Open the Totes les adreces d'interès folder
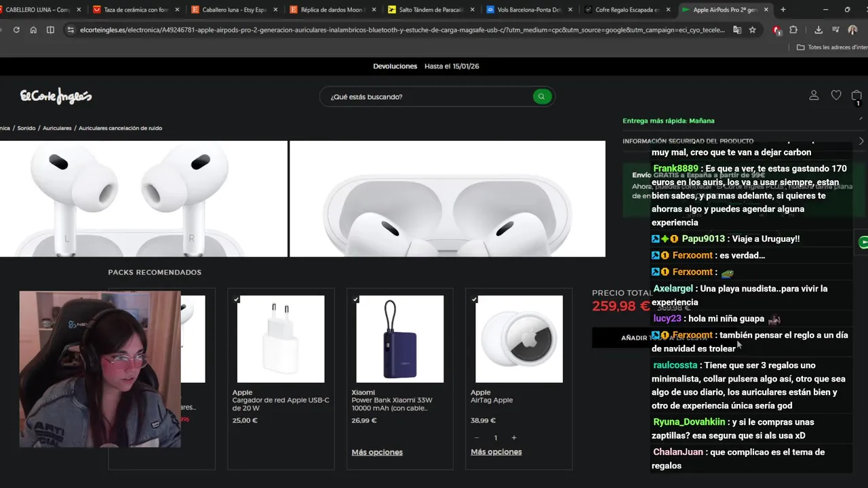 click(x=831, y=47)
